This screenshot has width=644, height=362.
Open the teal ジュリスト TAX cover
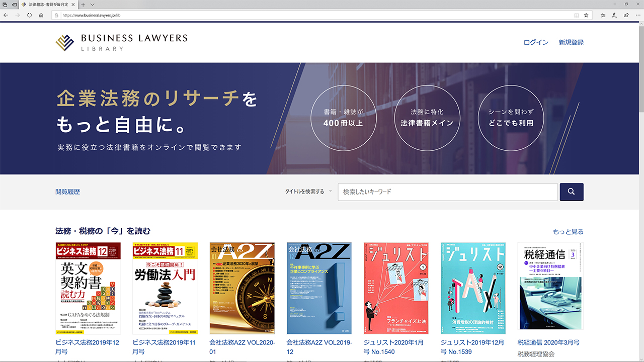473,288
